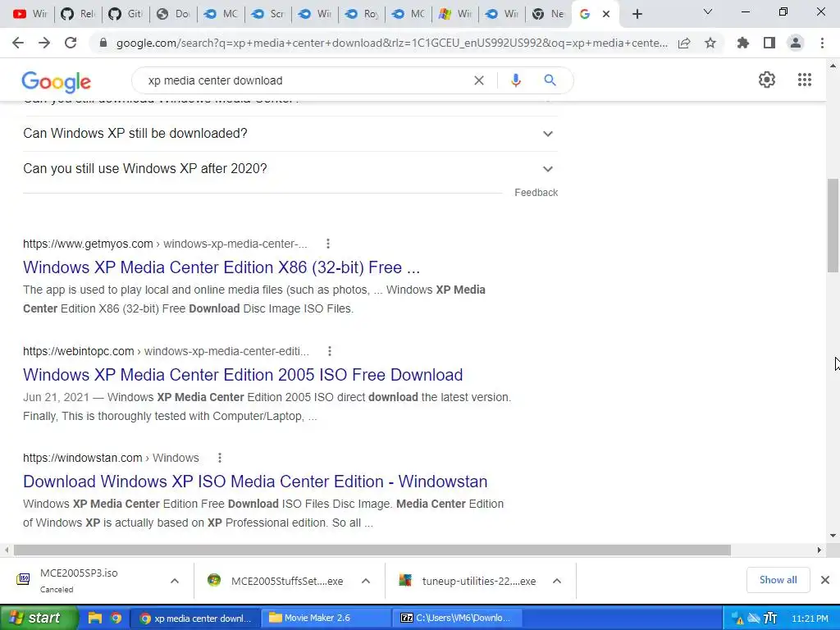Click the horizontal scrollbar right arrow
The width and height of the screenshot is (840, 630).
819,550
